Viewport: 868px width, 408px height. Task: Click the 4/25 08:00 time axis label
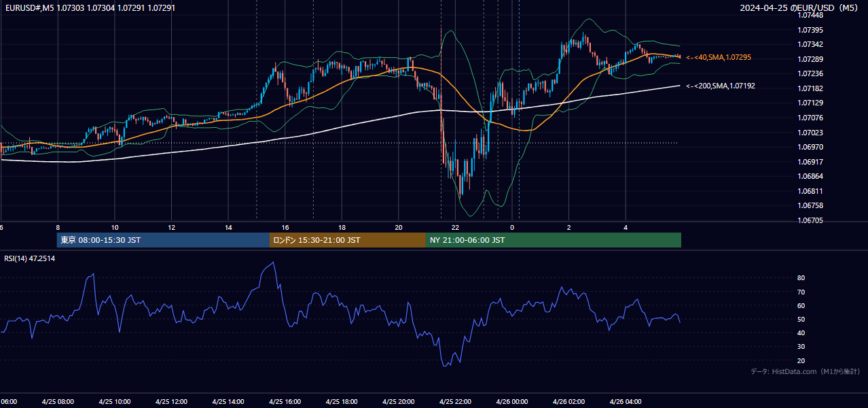(58, 401)
